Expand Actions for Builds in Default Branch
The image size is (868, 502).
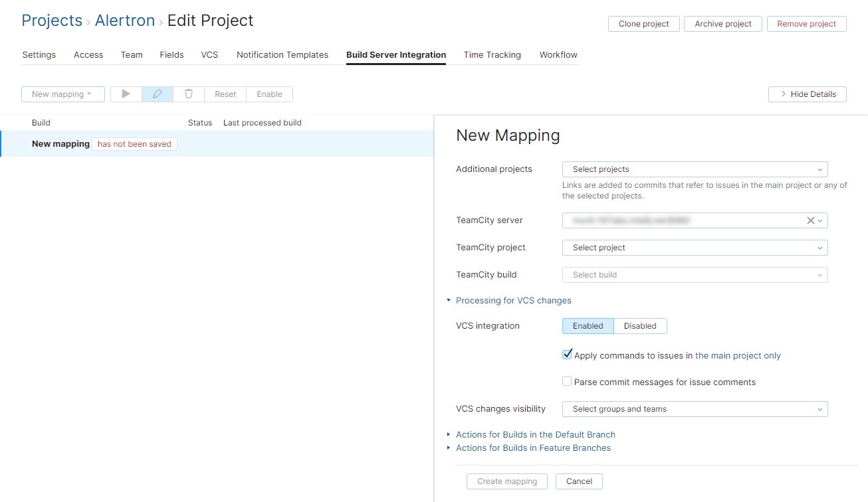[x=535, y=434]
